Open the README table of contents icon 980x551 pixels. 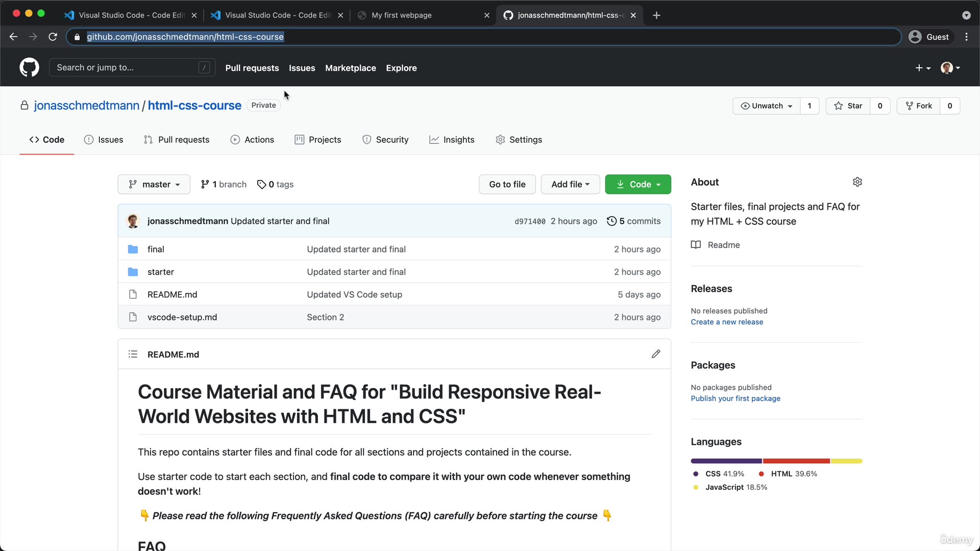click(133, 354)
